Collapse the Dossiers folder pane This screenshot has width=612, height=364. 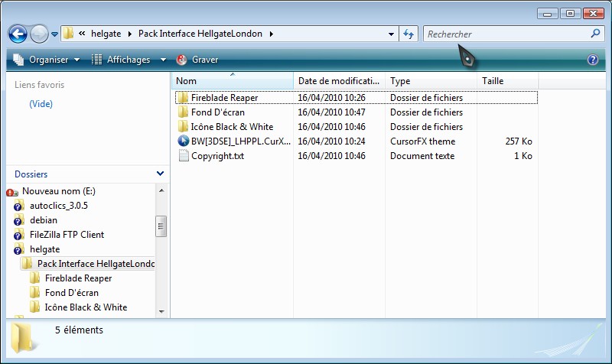pos(160,174)
